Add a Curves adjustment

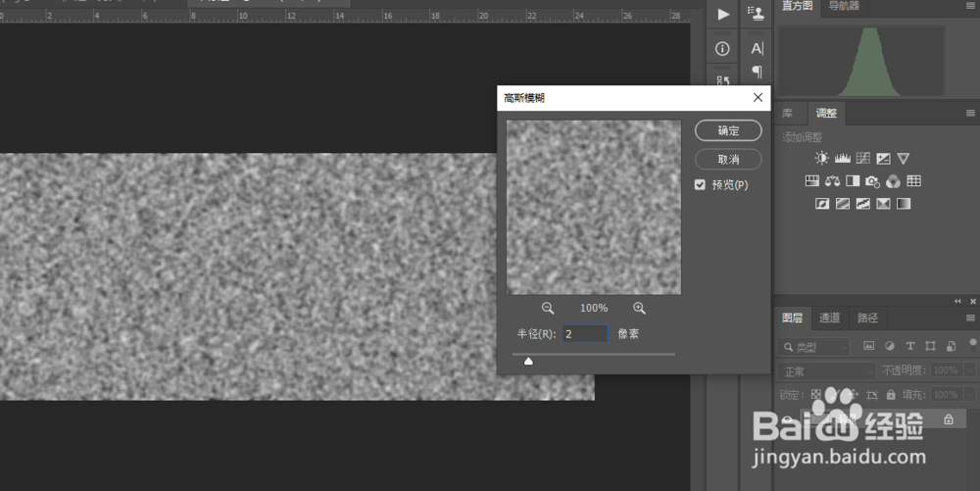[863, 158]
